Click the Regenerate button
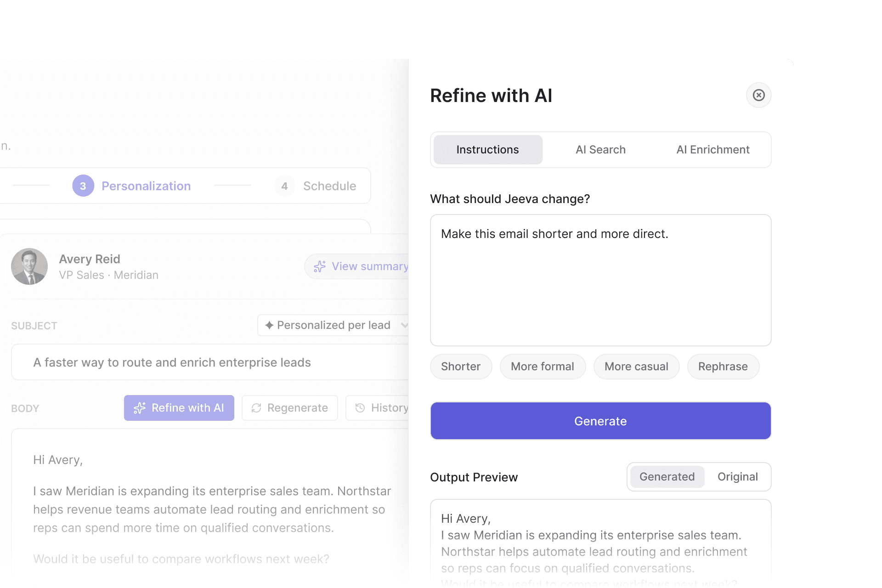 [x=290, y=408]
